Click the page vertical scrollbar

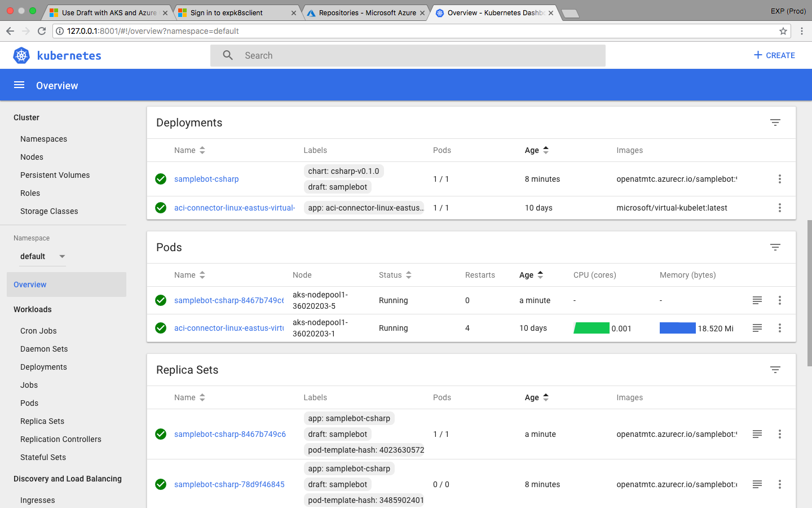(810, 294)
